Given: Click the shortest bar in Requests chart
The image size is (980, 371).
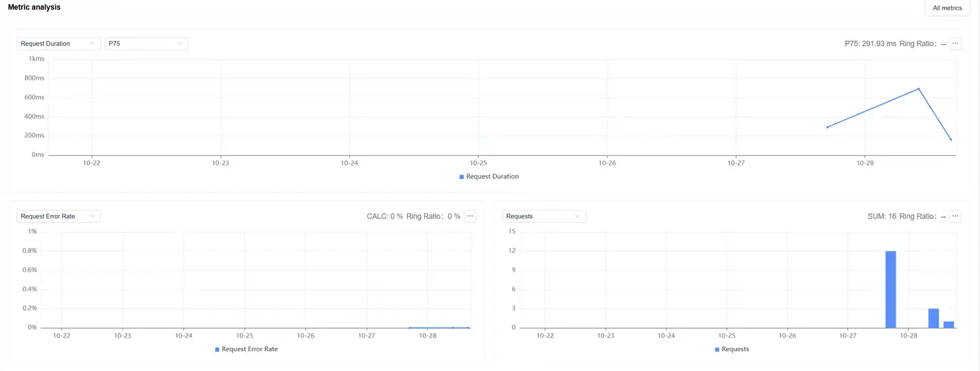Looking at the screenshot, I should tap(949, 325).
